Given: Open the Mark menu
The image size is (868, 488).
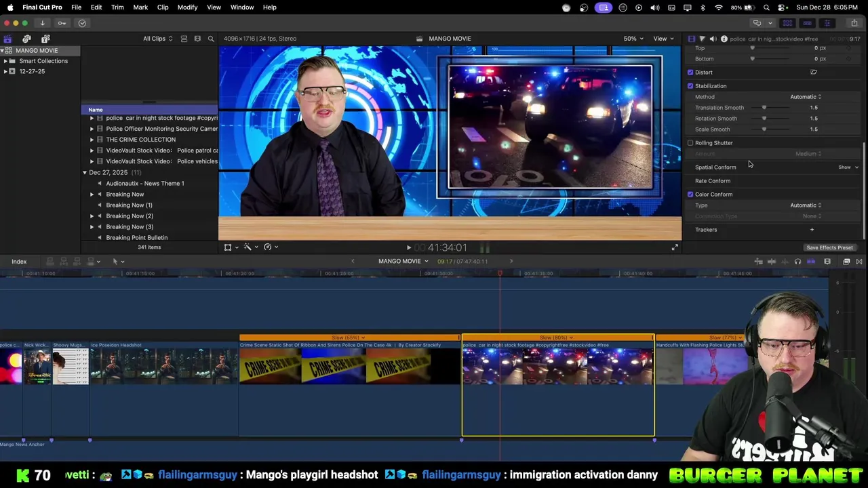Looking at the screenshot, I should [140, 7].
